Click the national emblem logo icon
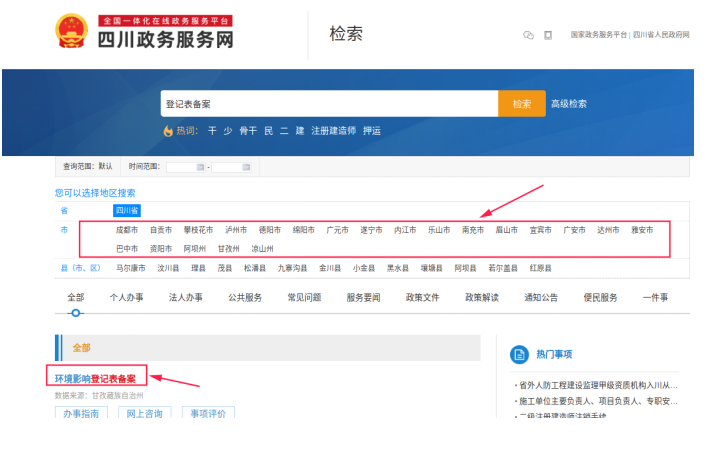Image resolution: width=709 pixels, height=456 pixels. (73, 32)
